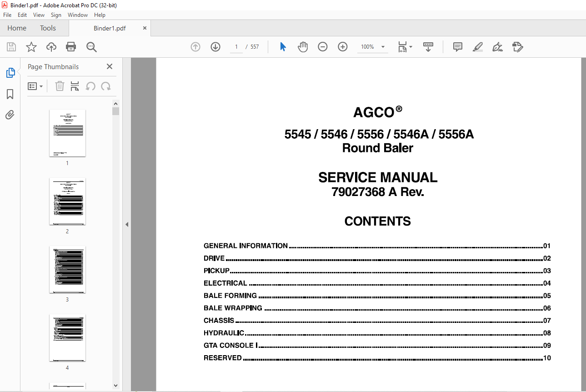Open the Help menu

100,15
